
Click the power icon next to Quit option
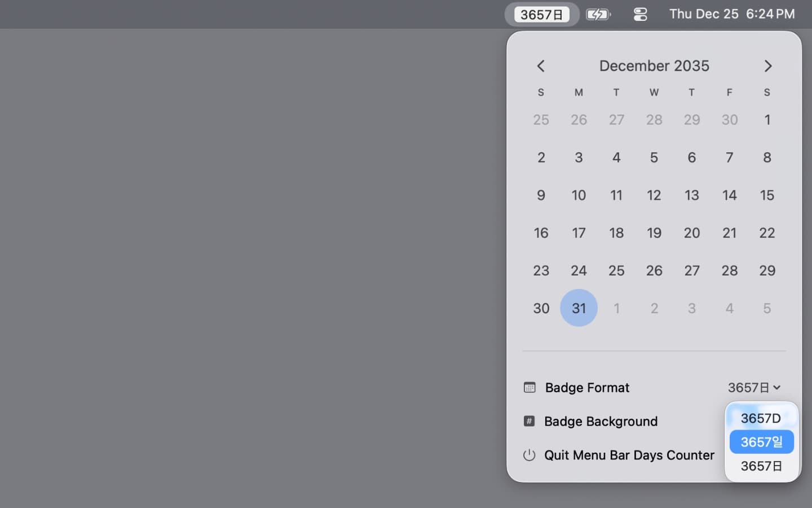529,456
